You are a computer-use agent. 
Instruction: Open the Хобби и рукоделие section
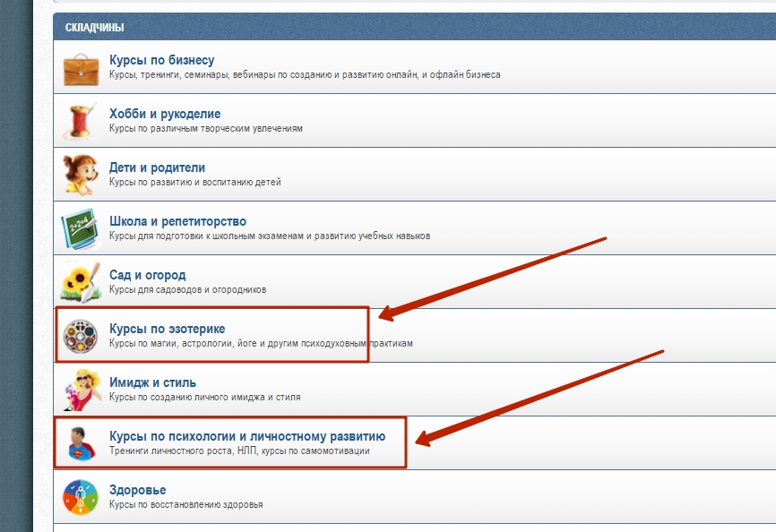164,114
